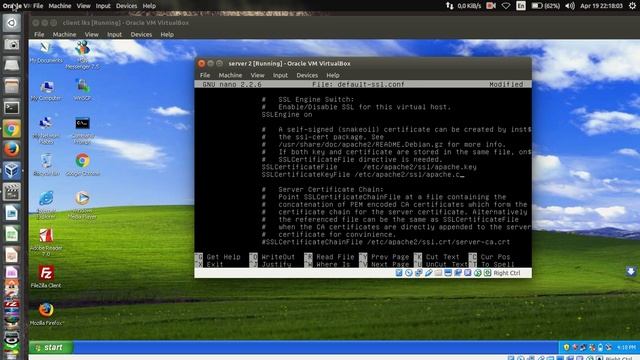Open MSN Messenger 7.5 desktop icon
Screen dimensions: 640x360
coord(82,55)
